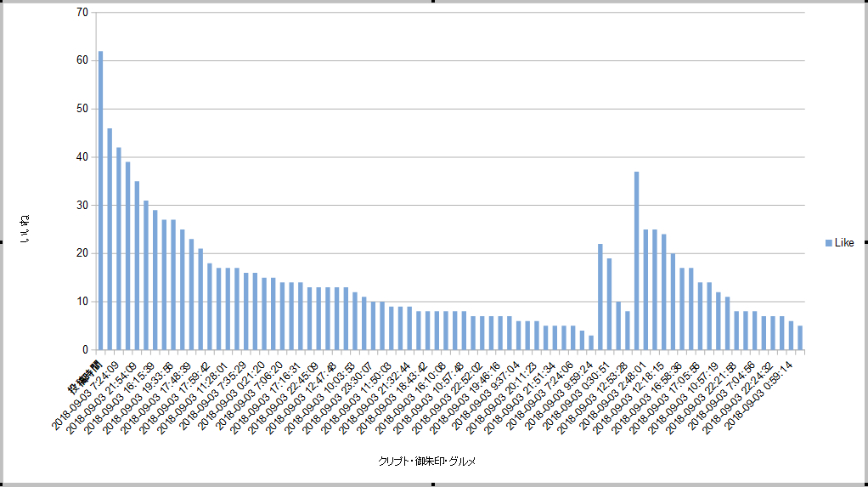This screenshot has width=868, height=487.
Task: Click the 22-like bar after the dip
Action: tap(600, 297)
